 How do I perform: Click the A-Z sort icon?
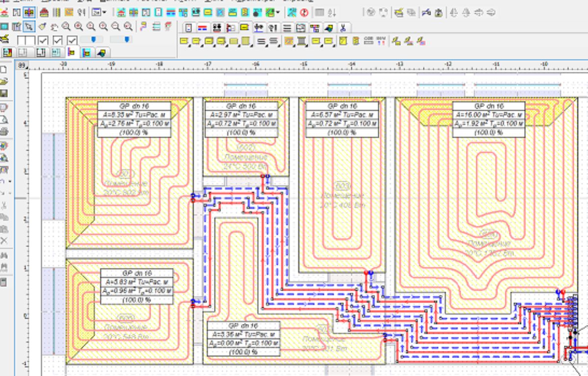pos(332,12)
